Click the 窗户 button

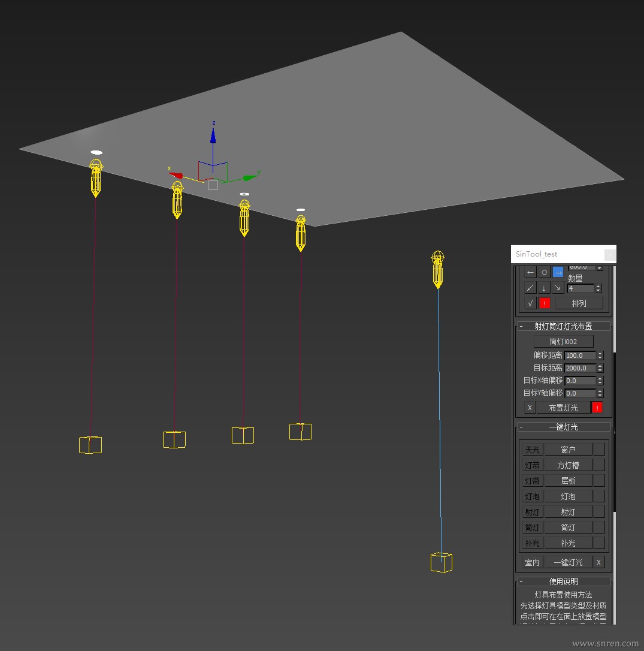568,450
